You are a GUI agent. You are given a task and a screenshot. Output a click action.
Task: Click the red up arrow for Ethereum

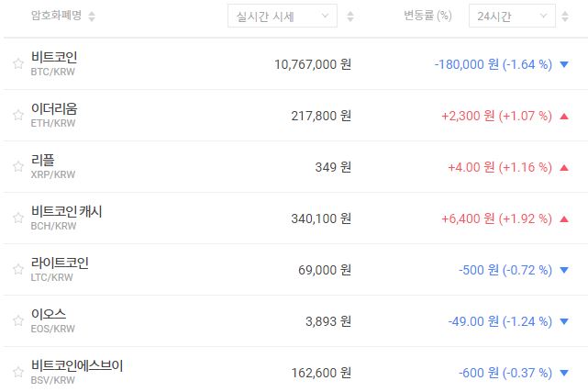coord(564,116)
